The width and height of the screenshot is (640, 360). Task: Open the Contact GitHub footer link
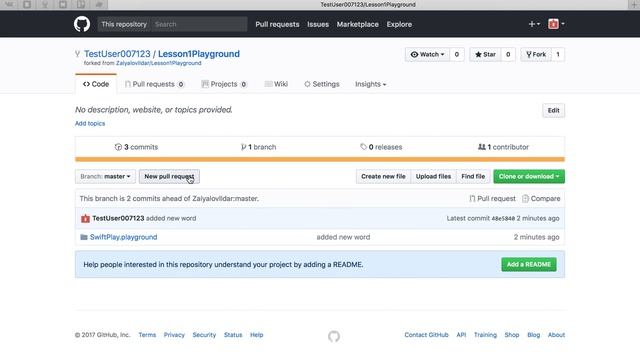427,335
